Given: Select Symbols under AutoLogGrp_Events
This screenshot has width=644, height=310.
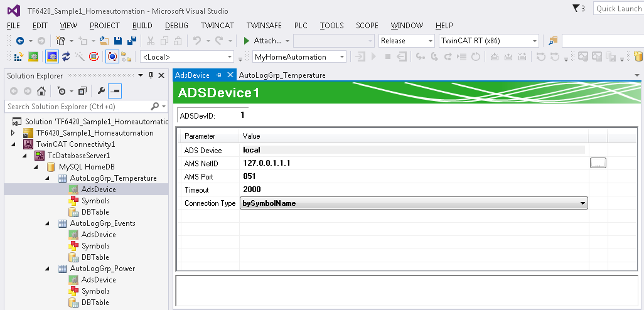Looking at the screenshot, I should (x=95, y=246).
